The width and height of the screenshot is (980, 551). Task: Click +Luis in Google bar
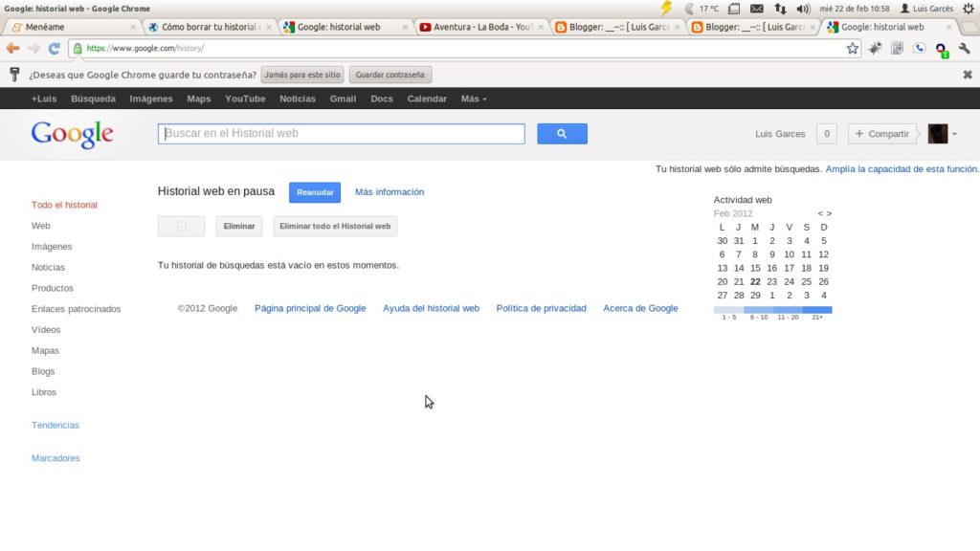pyautogui.click(x=44, y=99)
